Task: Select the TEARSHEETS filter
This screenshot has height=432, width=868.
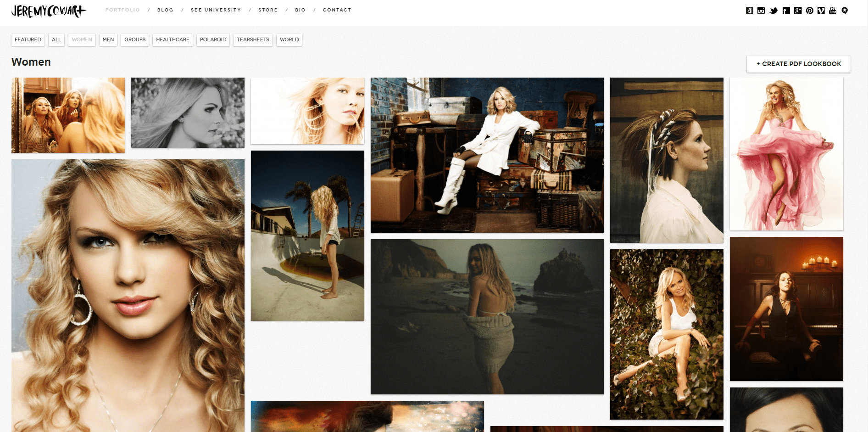Action: (253, 40)
